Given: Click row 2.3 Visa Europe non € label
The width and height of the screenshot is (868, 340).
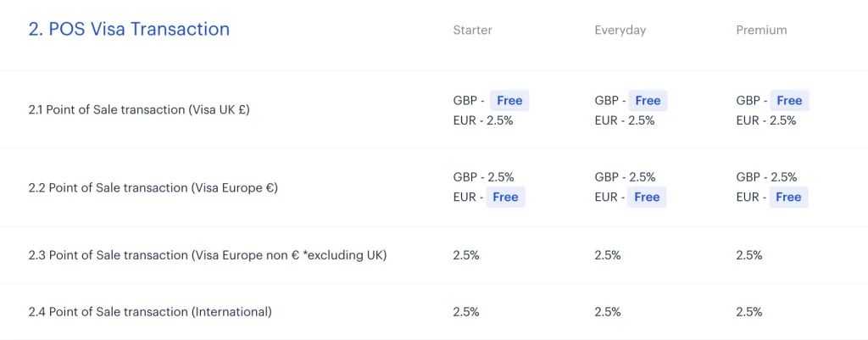Looking at the screenshot, I should point(207,254).
